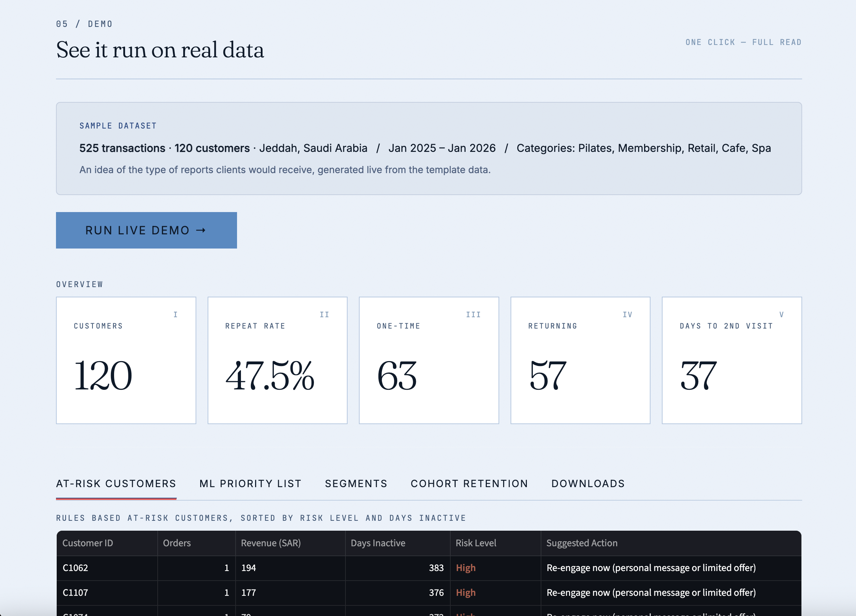
Task: Select customer C1062 row cell
Action: click(75, 568)
